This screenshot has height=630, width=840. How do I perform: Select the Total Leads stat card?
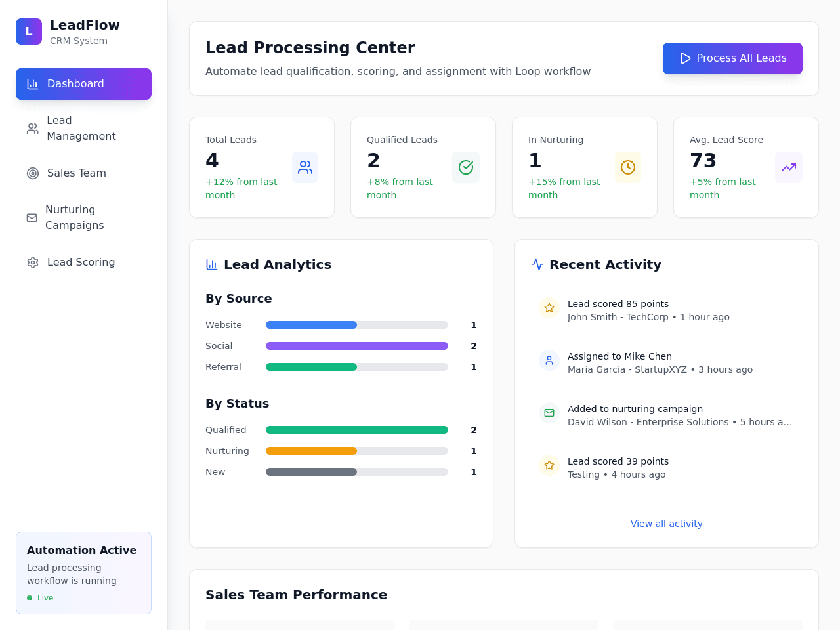click(262, 167)
